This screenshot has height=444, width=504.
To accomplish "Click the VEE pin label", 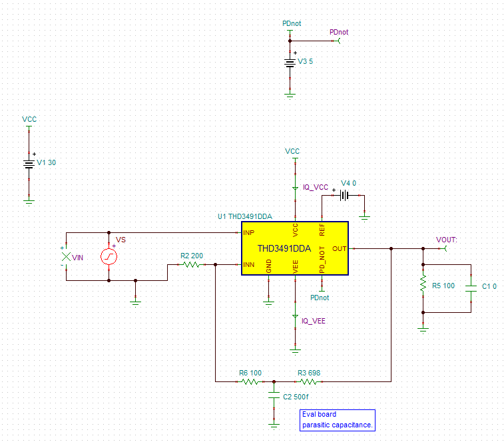I will click(x=296, y=267).
